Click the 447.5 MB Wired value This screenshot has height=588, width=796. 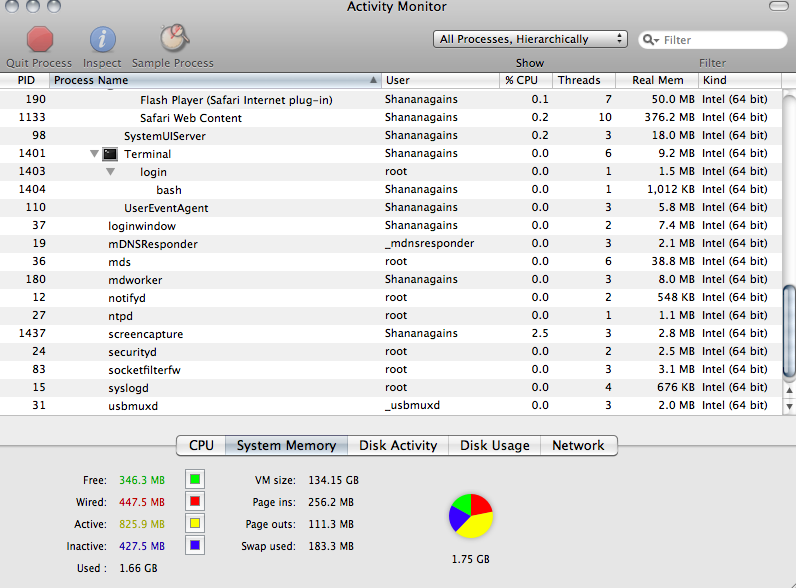pos(142,502)
